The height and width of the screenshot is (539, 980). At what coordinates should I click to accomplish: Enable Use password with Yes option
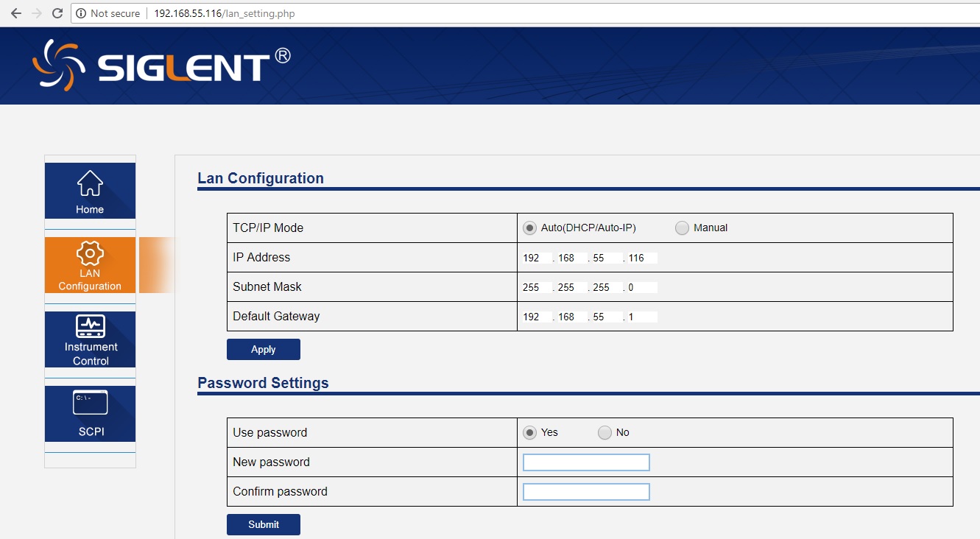tap(529, 433)
